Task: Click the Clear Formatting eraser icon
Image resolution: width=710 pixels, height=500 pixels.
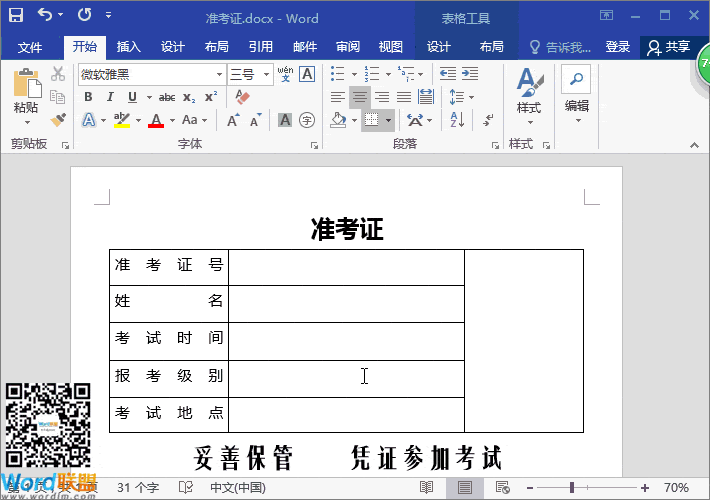Action: tap(240, 97)
